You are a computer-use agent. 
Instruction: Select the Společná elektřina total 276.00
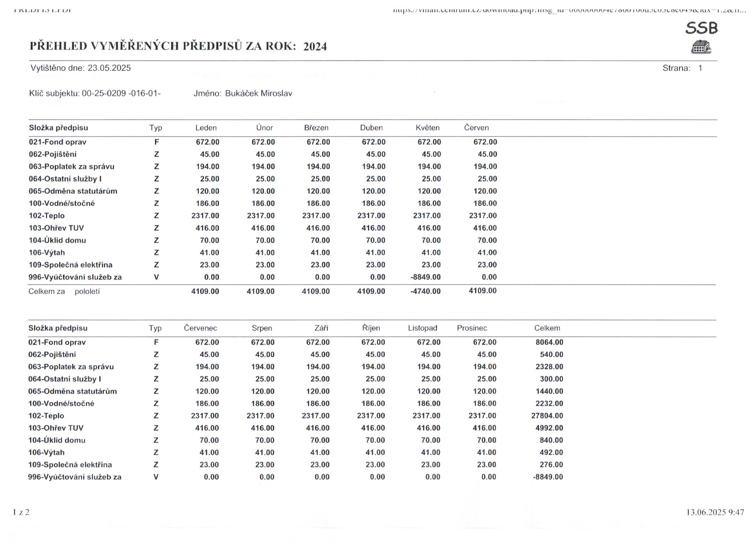[552, 465]
